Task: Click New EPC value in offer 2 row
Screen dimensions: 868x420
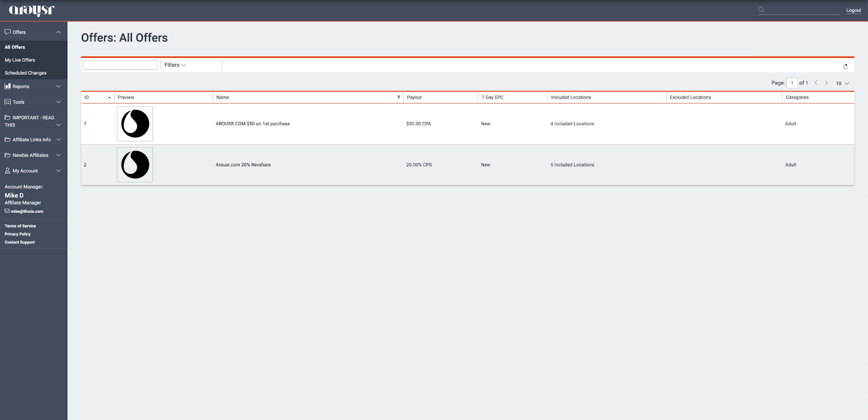Action: [x=486, y=165]
